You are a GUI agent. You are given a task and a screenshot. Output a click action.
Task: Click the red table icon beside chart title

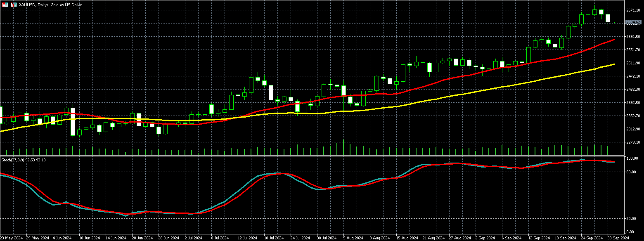click(x=5, y=4)
